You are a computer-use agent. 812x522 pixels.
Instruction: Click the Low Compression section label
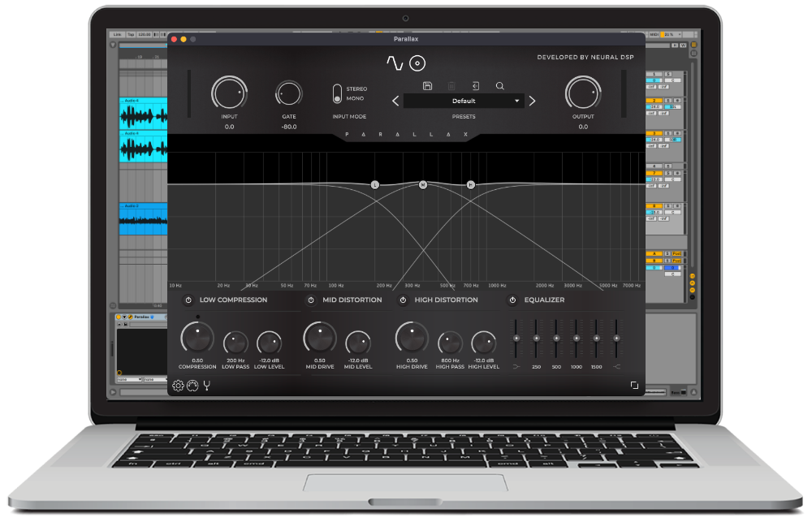[235, 300]
